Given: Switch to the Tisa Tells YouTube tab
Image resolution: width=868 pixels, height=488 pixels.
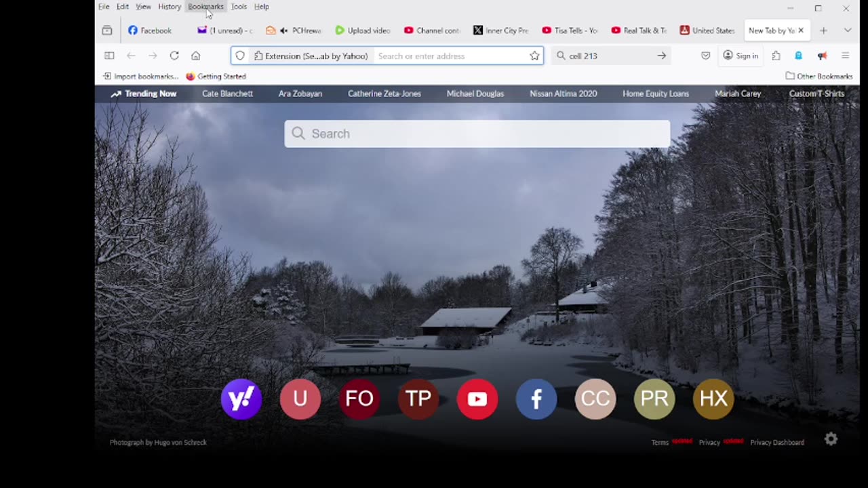Looking at the screenshot, I should (571, 30).
